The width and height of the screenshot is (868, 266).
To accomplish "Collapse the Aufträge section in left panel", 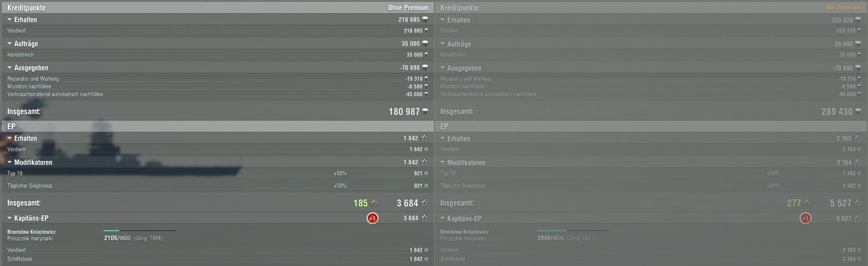I will tap(10, 43).
